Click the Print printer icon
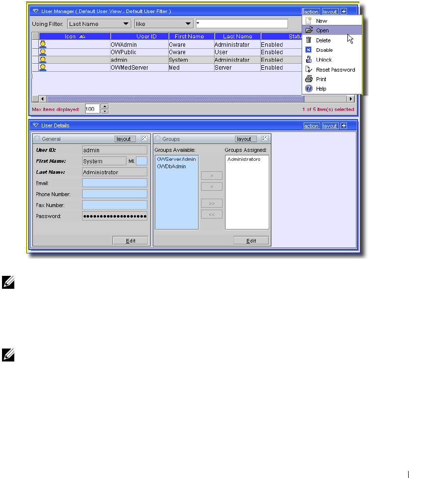This screenshot has height=478, width=448. click(x=309, y=79)
